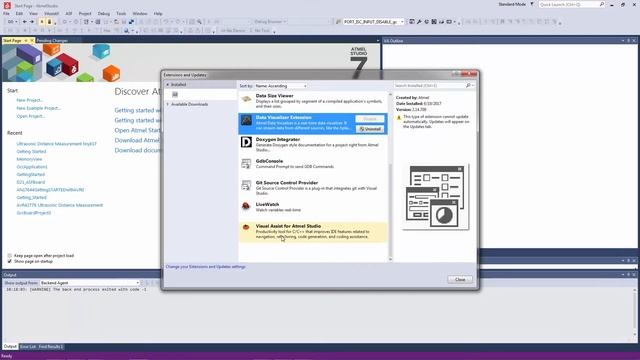Click the Disable button for Data Visualizer

370,119
